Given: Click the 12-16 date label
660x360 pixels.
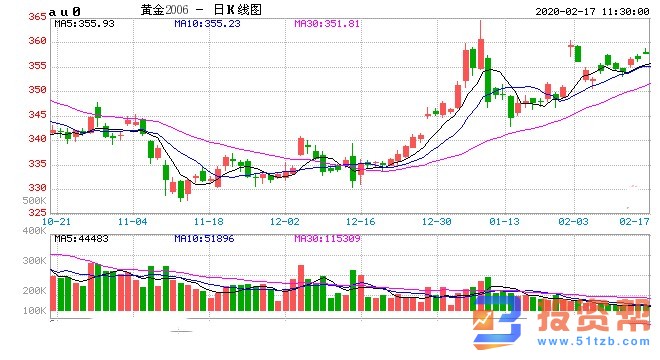Looking at the screenshot, I should pos(361,221).
